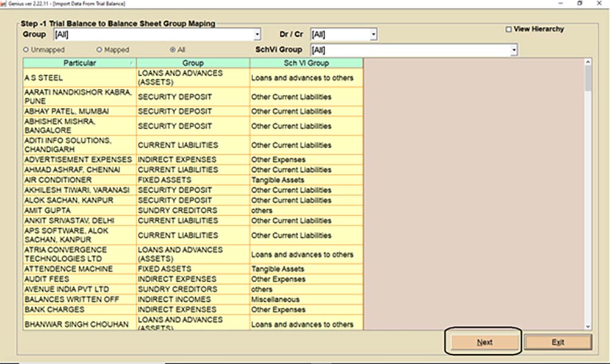Click Loans and advances for ATRIA CONVERGENCE

(307, 254)
